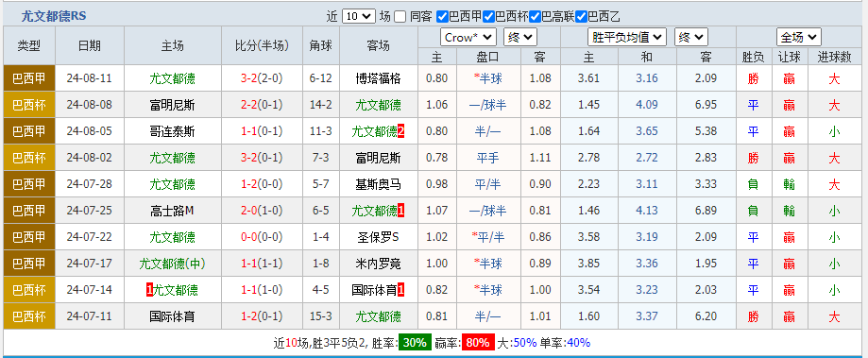Click the 日期 column header
Image resolution: width=868 pixels, height=358 pixels.
(x=90, y=46)
